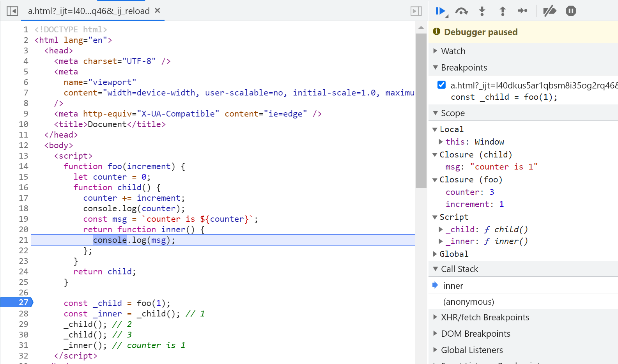This screenshot has height=364, width=618.
Task: Close the a.html file tab
Action: point(158,11)
